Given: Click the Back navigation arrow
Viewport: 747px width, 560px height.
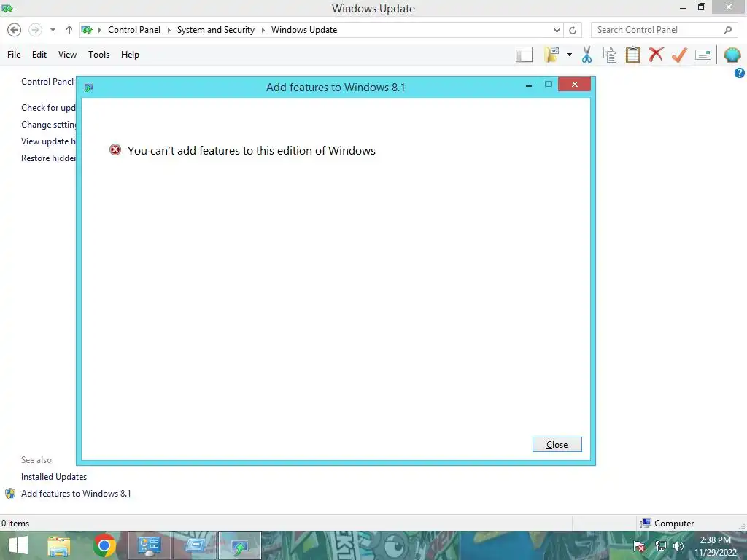Looking at the screenshot, I should coord(15,30).
